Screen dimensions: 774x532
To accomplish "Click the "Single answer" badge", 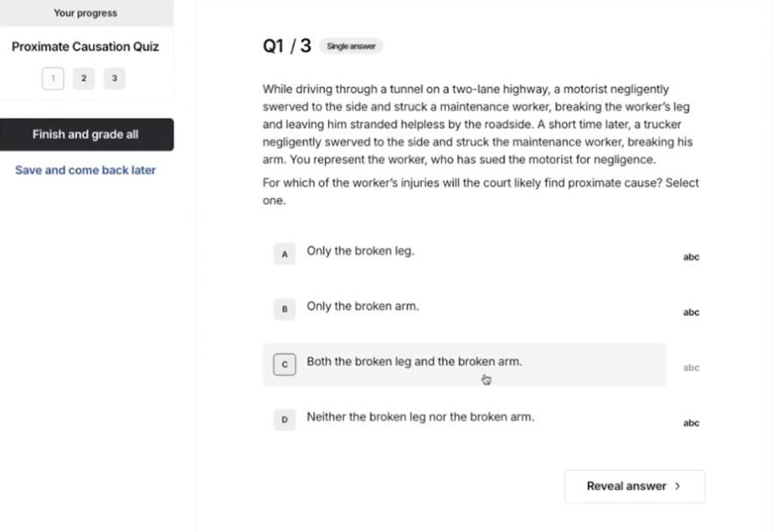I will click(351, 46).
